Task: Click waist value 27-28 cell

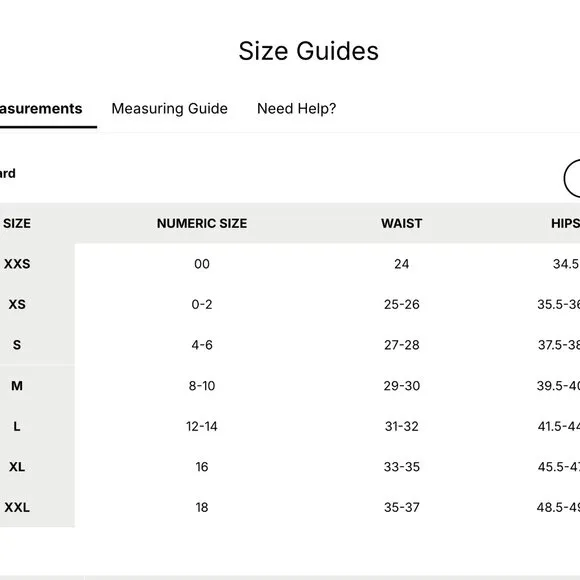Action: 402,345
